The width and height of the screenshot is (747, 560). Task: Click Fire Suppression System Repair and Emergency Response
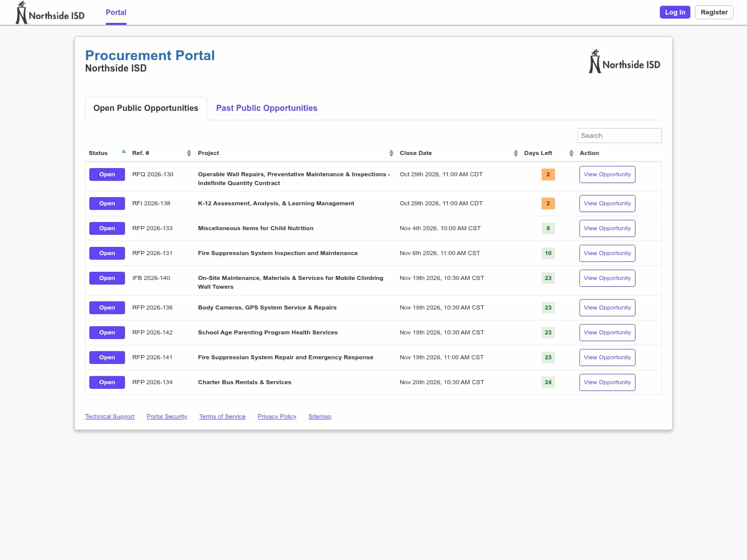pos(285,357)
